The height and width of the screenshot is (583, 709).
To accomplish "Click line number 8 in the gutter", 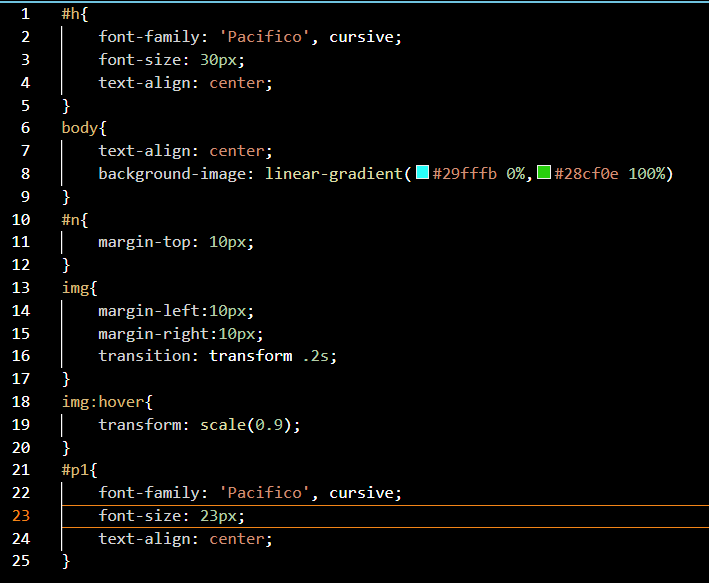I will point(25,174).
